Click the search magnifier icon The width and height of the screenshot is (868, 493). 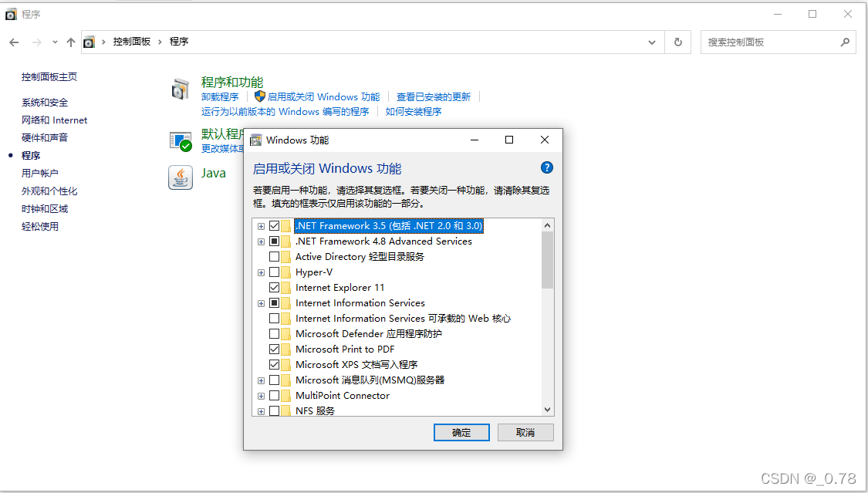click(845, 42)
